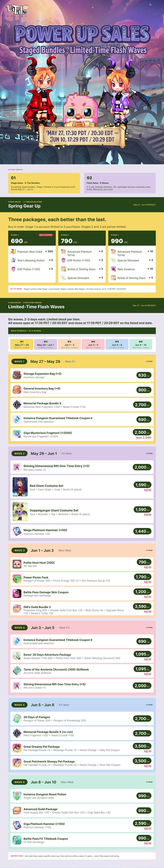Click the Advanced Guild Package icon
164x868 pixels.
17,811
